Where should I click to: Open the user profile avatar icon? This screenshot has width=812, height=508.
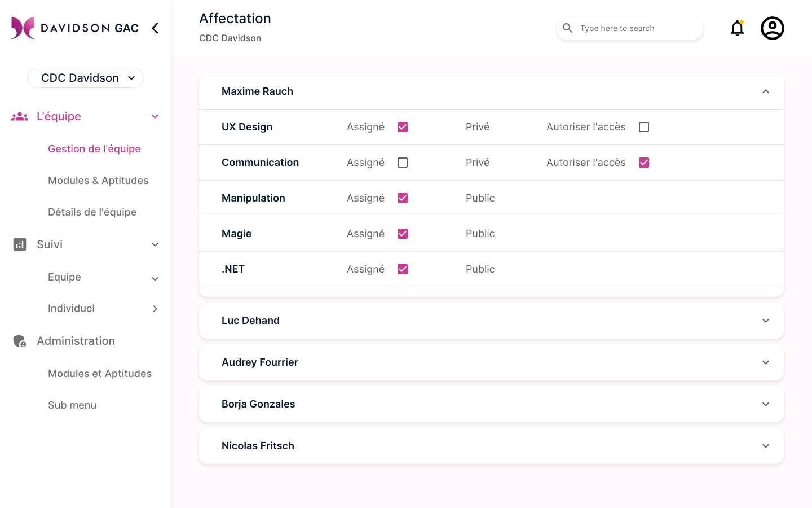click(x=772, y=28)
